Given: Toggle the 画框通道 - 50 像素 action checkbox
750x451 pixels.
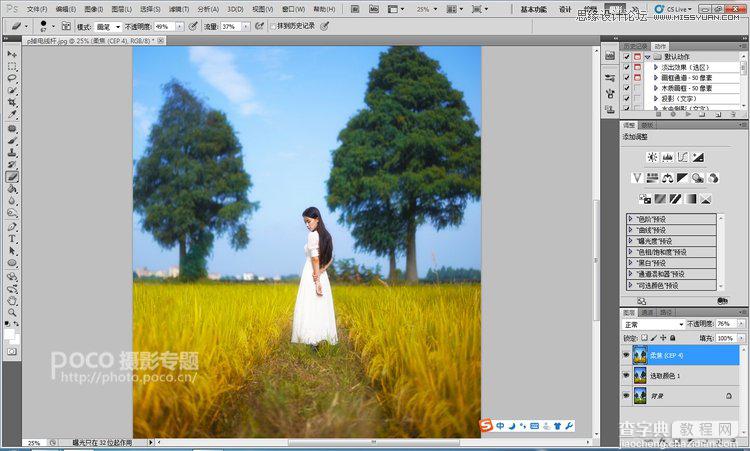Looking at the screenshot, I should [627, 77].
